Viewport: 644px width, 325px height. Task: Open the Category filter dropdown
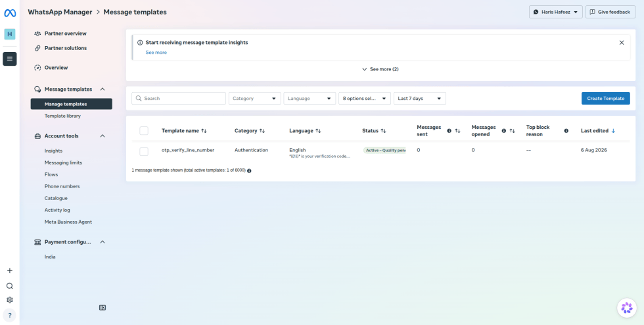[255, 98]
